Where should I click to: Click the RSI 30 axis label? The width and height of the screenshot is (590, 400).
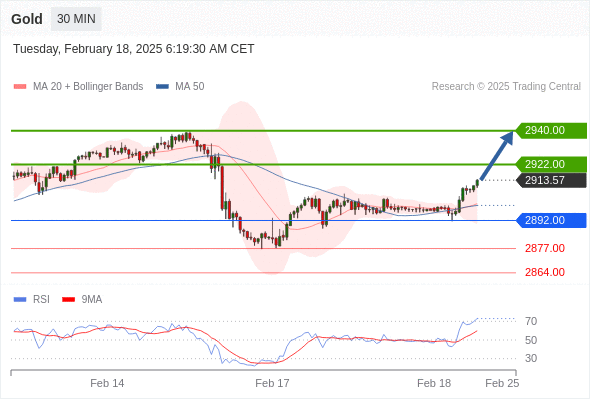coord(531,358)
